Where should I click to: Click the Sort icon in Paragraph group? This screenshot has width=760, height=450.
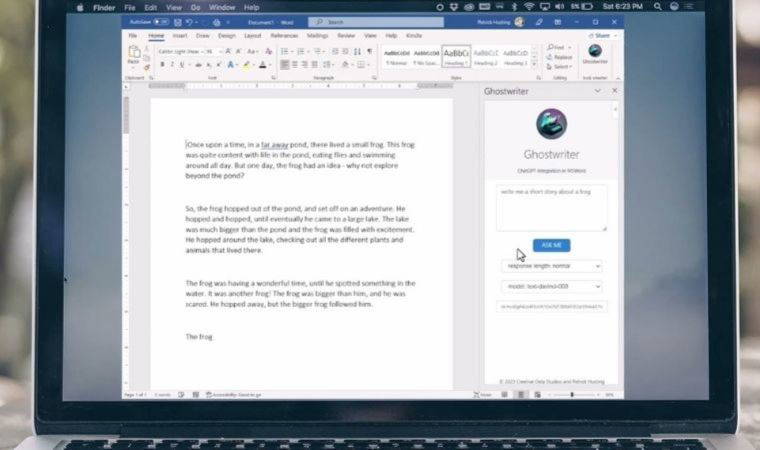pyautogui.click(x=357, y=51)
